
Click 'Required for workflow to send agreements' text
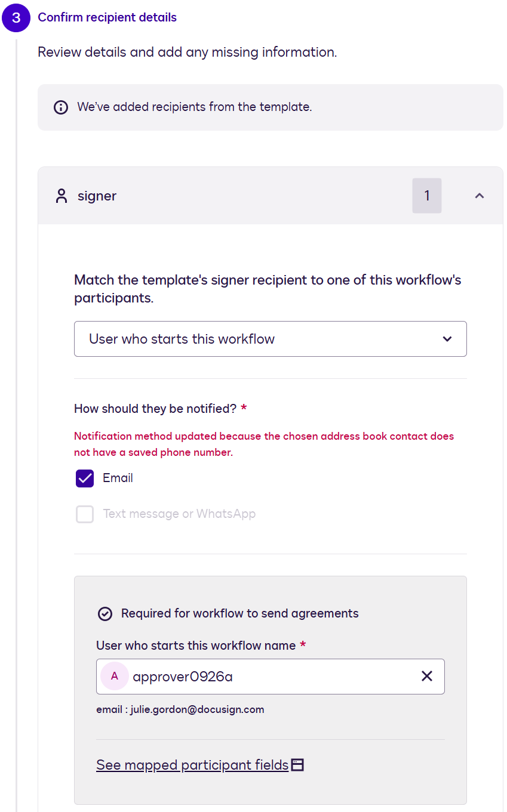[240, 613]
